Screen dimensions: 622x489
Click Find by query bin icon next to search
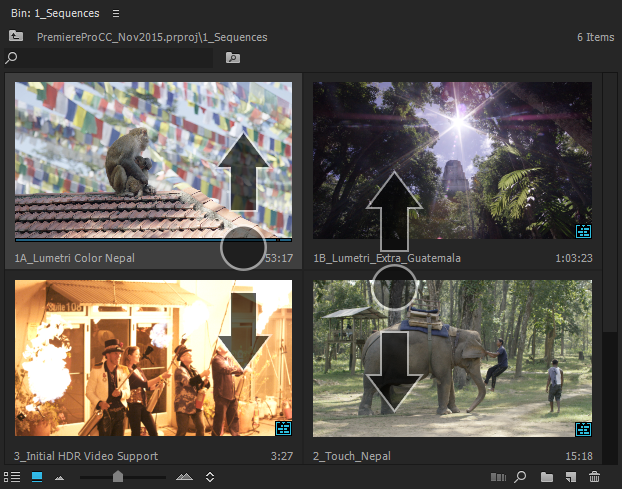[x=232, y=58]
